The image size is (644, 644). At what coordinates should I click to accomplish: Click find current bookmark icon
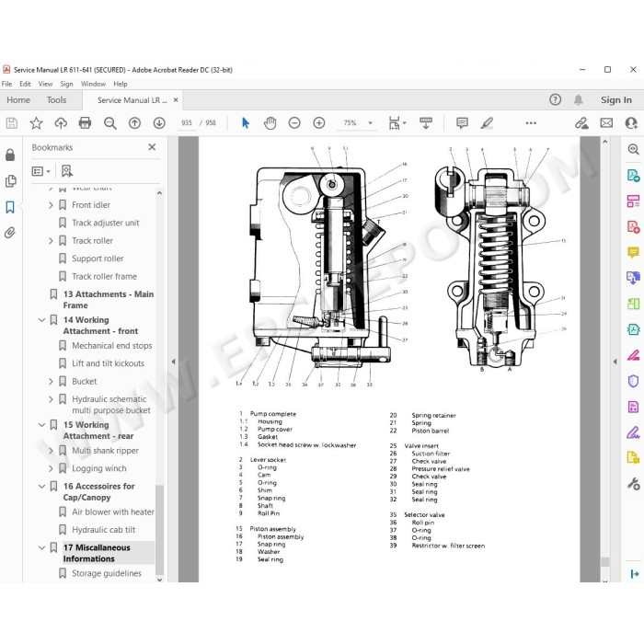click(x=67, y=171)
